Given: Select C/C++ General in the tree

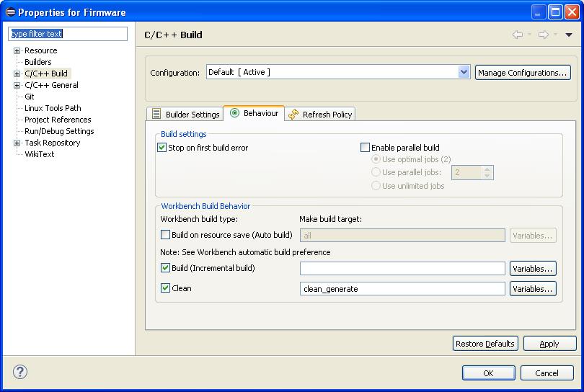Looking at the screenshot, I should (x=51, y=85).
